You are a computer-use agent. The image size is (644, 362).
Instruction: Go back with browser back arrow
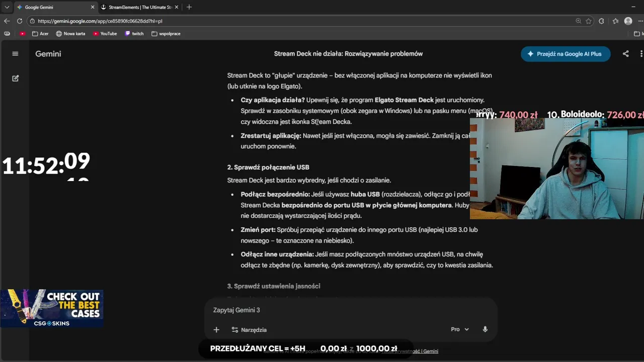pyautogui.click(x=7, y=21)
